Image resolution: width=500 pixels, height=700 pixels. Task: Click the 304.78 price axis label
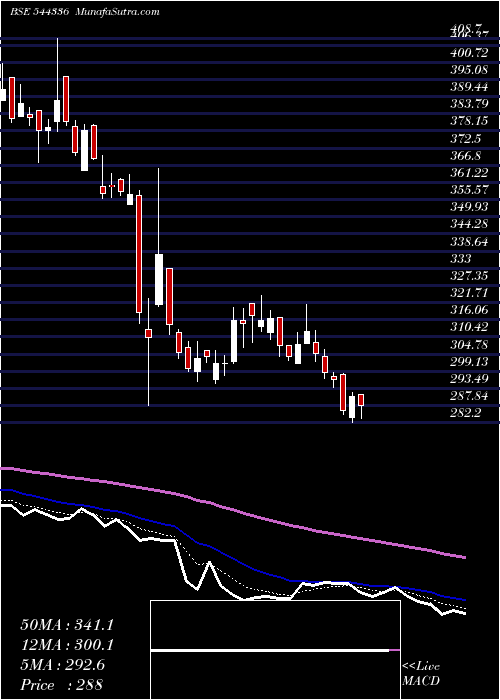pyautogui.click(x=469, y=344)
